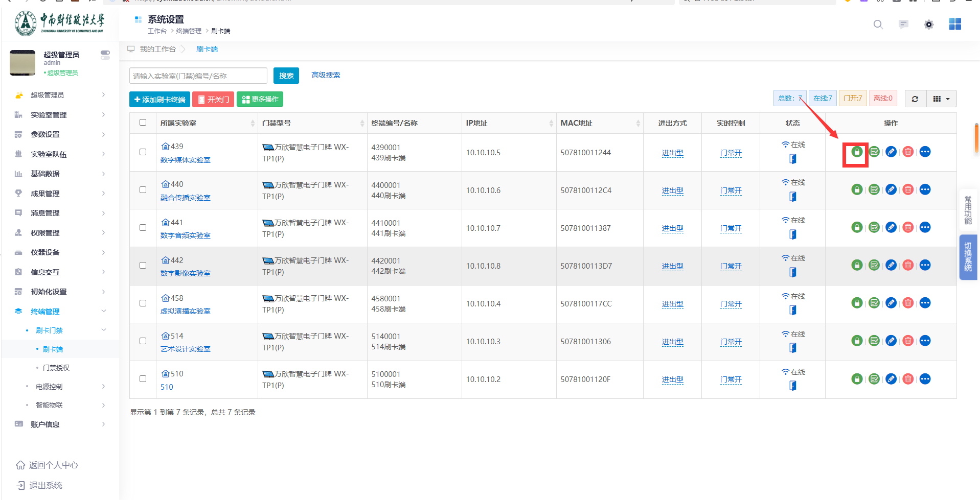
Task: Click the green lock icon in row 439
Action: point(857,152)
